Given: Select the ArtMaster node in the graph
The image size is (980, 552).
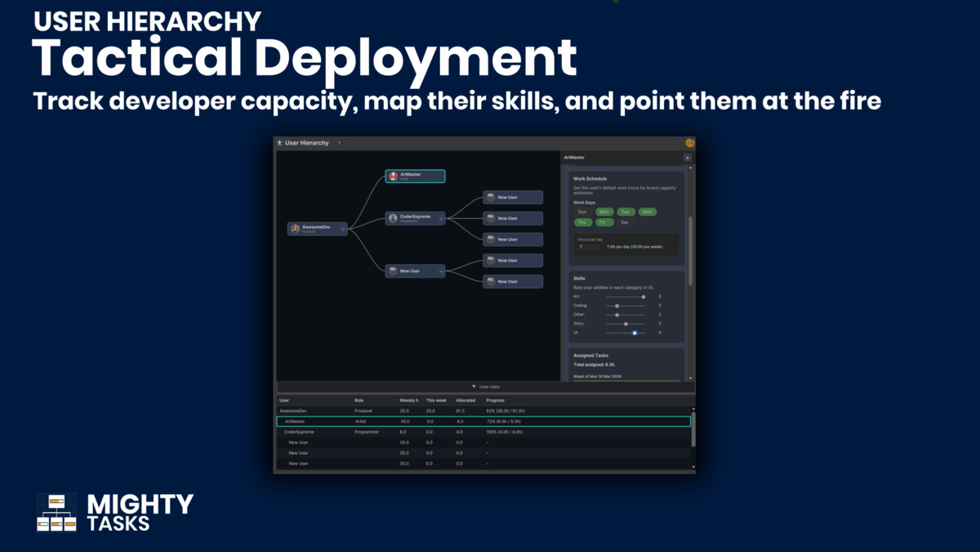Looking at the screenshot, I should pyautogui.click(x=415, y=176).
